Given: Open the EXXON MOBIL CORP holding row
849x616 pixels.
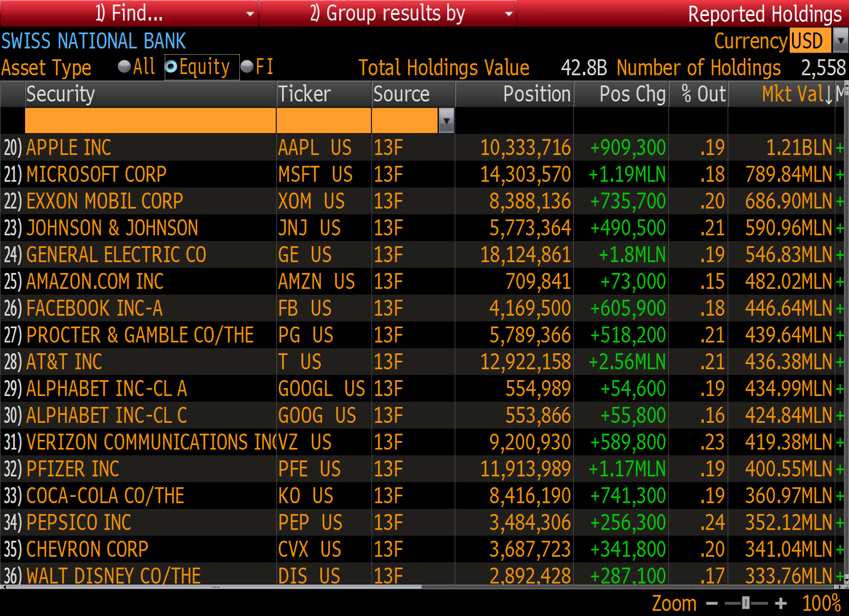Looking at the screenshot, I should click(422, 201).
